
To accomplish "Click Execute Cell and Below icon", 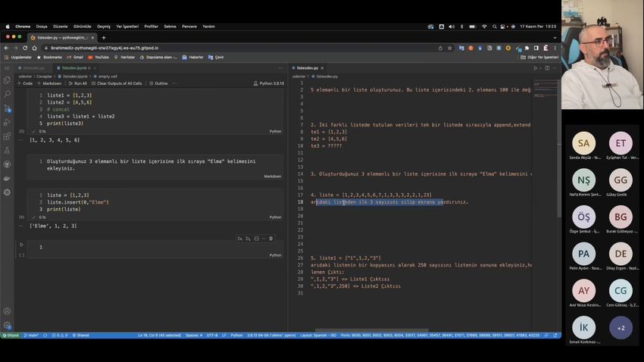I will (x=248, y=239).
